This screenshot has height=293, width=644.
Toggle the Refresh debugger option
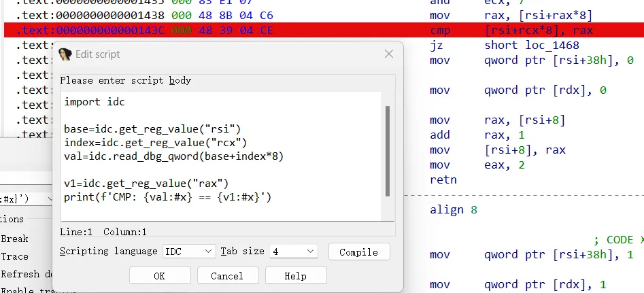[24, 274]
